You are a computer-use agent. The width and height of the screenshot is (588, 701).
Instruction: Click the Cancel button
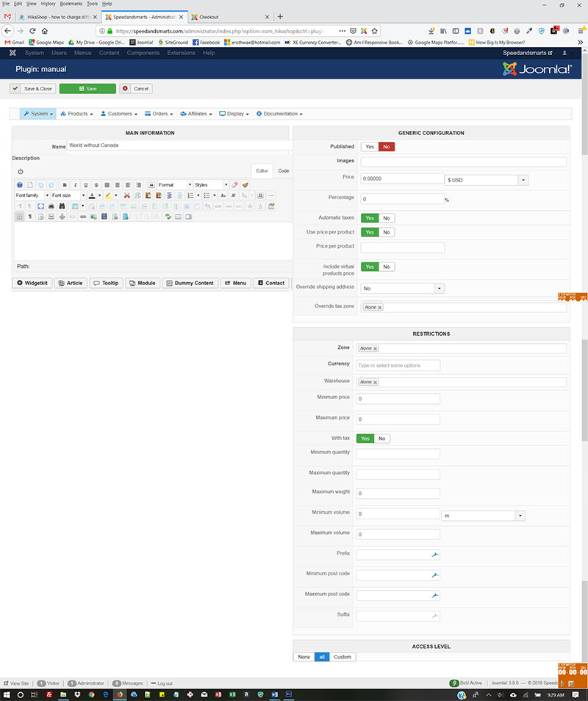[x=137, y=88]
